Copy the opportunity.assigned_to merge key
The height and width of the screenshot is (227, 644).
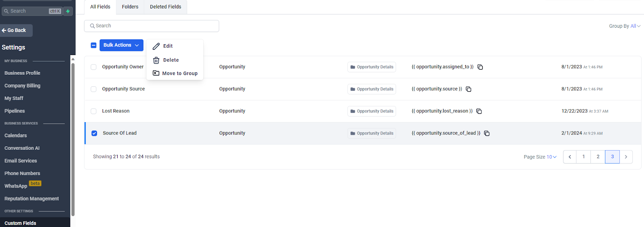[x=480, y=67]
